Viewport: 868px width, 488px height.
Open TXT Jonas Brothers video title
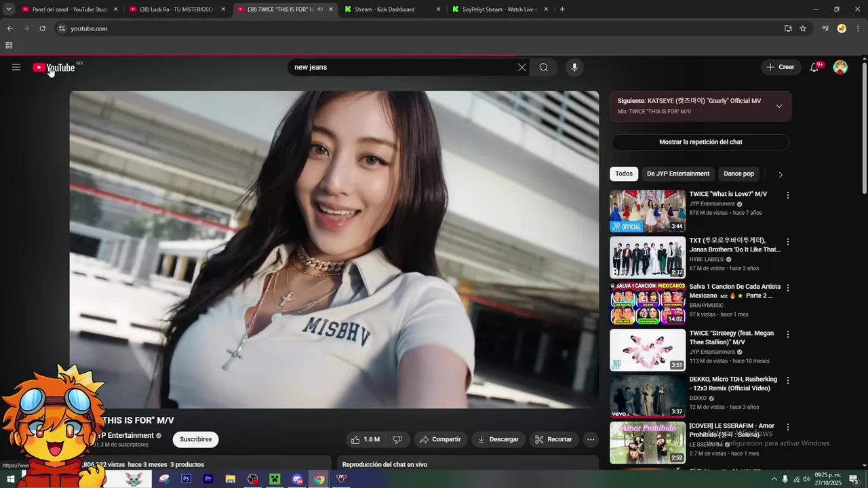[735, 245]
